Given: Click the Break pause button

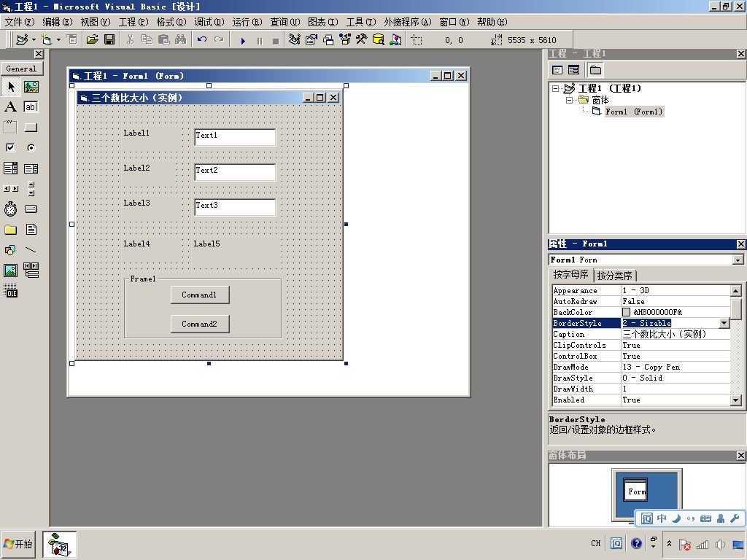Looking at the screenshot, I should coord(260,41).
